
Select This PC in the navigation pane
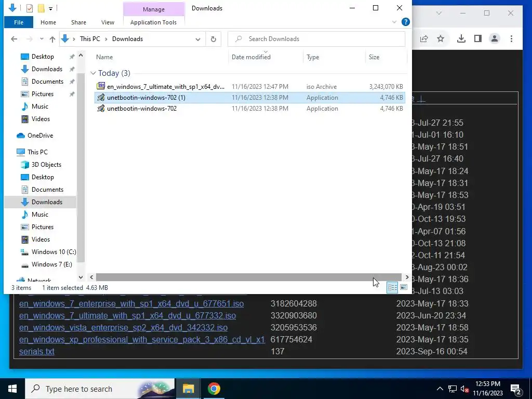[37, 152]
